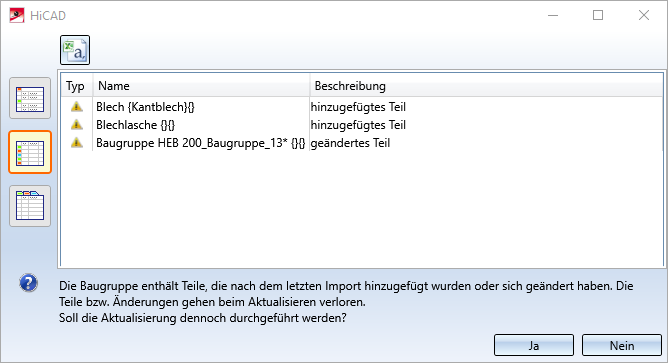
Task: Click the 'geändertes Teil' description cell
Action: coord(350,143)
